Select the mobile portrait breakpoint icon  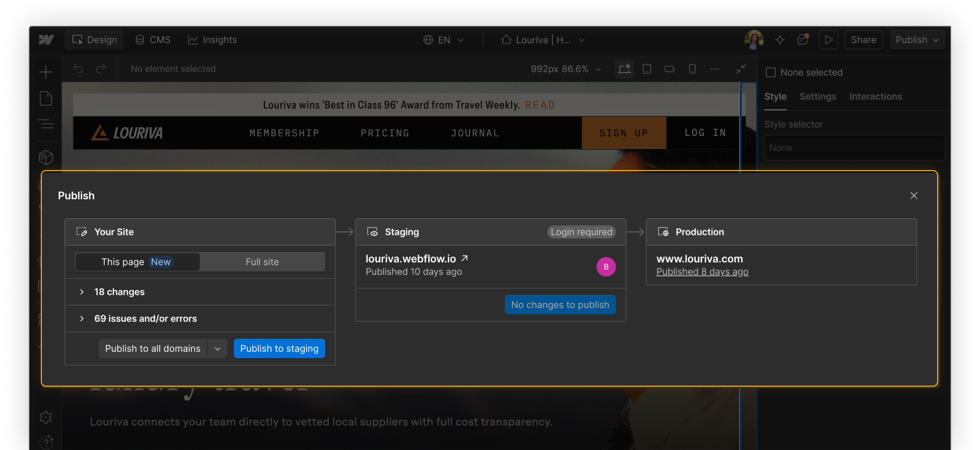(x=692, y=69)
